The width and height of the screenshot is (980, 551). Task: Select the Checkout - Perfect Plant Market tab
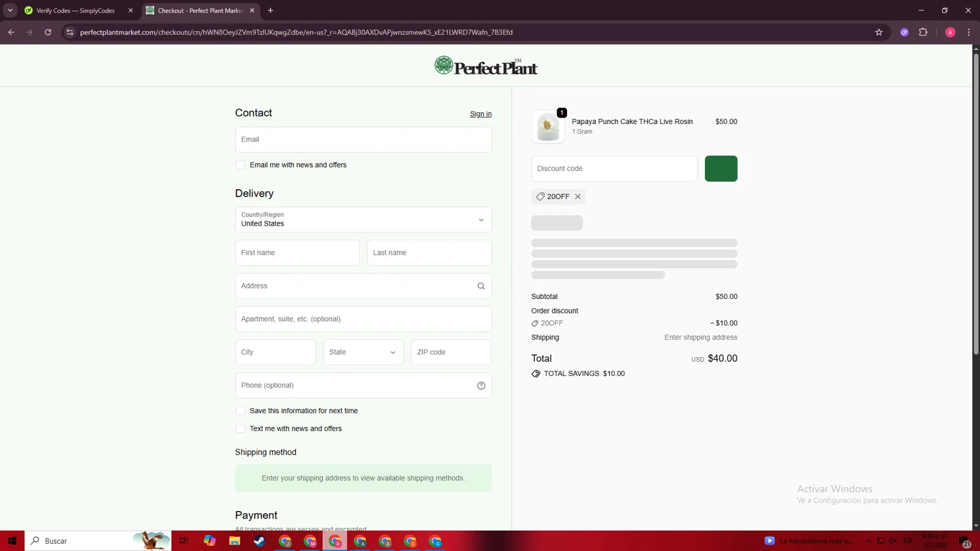click(199, 10)
